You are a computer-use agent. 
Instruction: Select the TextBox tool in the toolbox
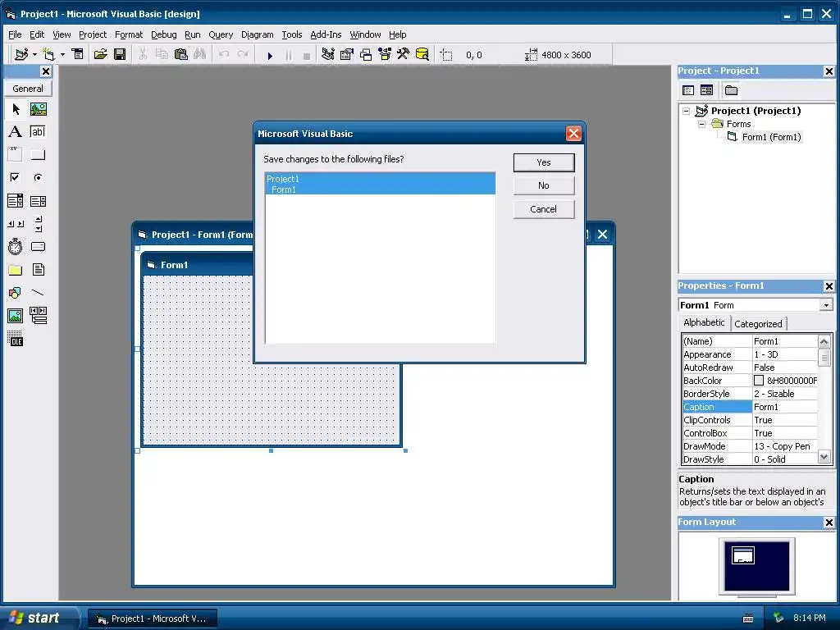[38, 132]
